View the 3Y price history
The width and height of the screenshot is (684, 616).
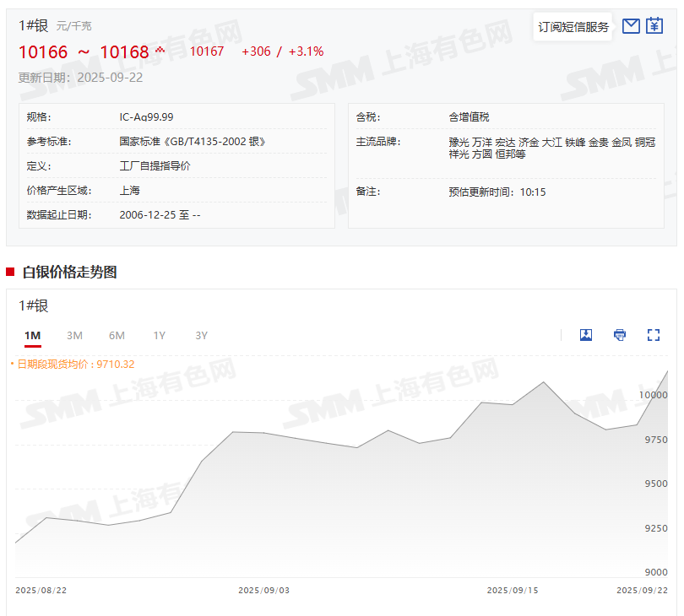pos(201,336)
